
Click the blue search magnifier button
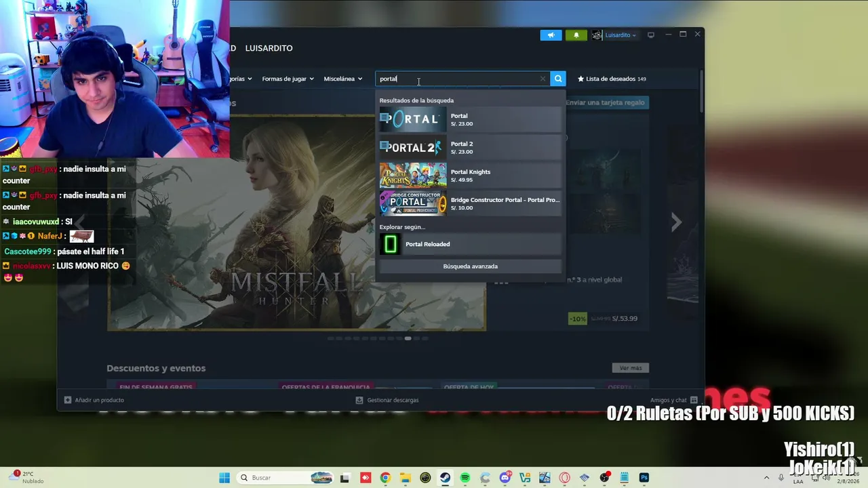pos(558,79)
